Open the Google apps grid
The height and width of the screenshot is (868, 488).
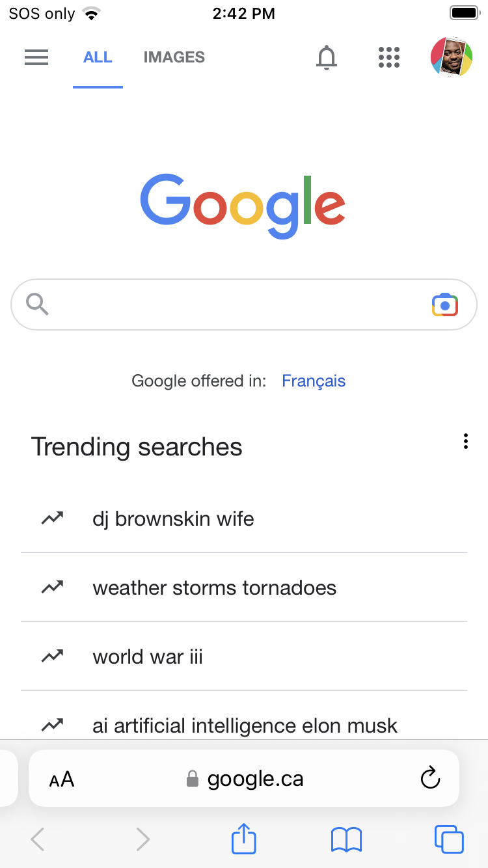(388, 57)
